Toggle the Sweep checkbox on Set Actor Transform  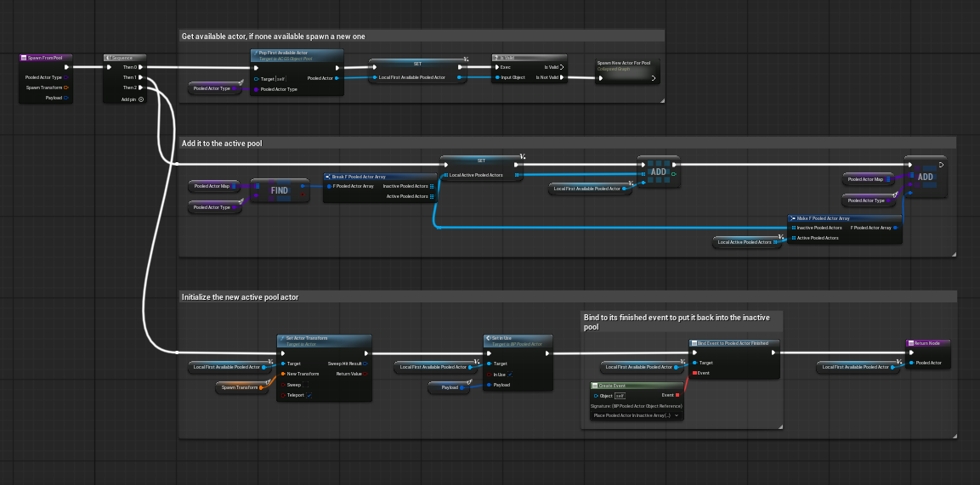pyautogui.click(x=307, y=385)
